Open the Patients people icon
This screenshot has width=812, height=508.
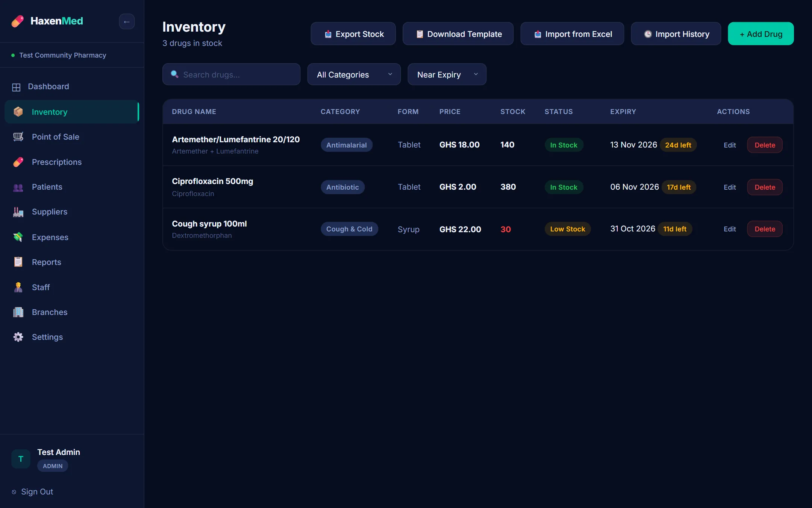pos(18,187)
